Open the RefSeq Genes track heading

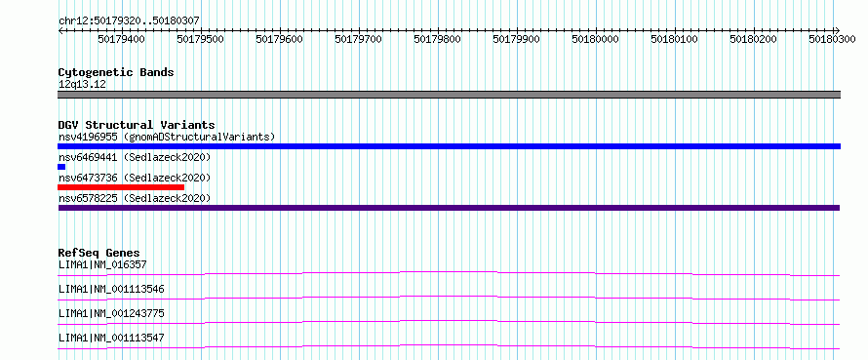point(99,254)
